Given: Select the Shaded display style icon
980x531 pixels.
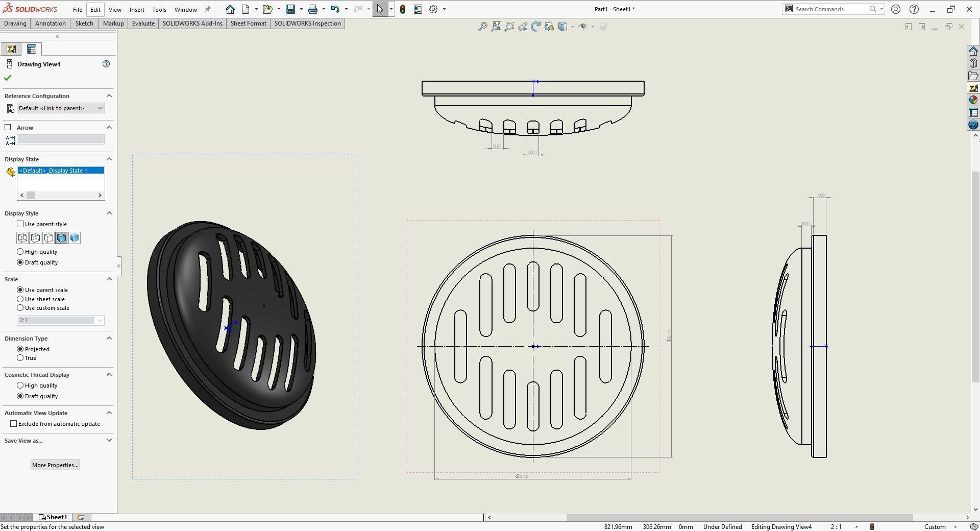Looking at the screenshot, I should 75,238.
